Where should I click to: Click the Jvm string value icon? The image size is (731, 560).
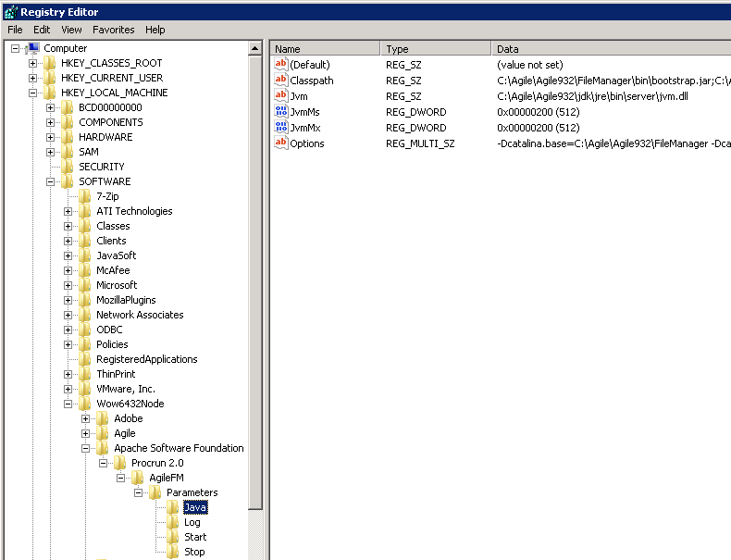point(281,96)
